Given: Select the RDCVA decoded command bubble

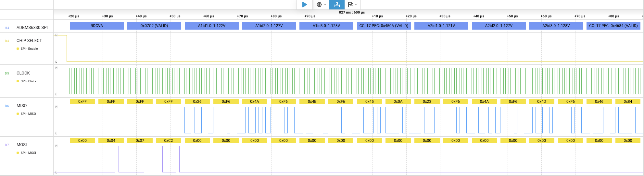Looking at the screenshot, I should pyautogui.click(x=97, y=26).
